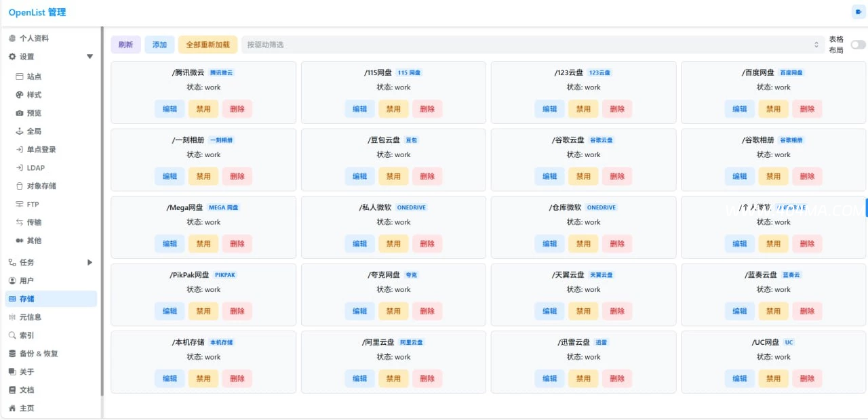Screen dimensions: 868x420
Task: Click the Other (其他) icon in sidebar
Action: tap(20, 240)
